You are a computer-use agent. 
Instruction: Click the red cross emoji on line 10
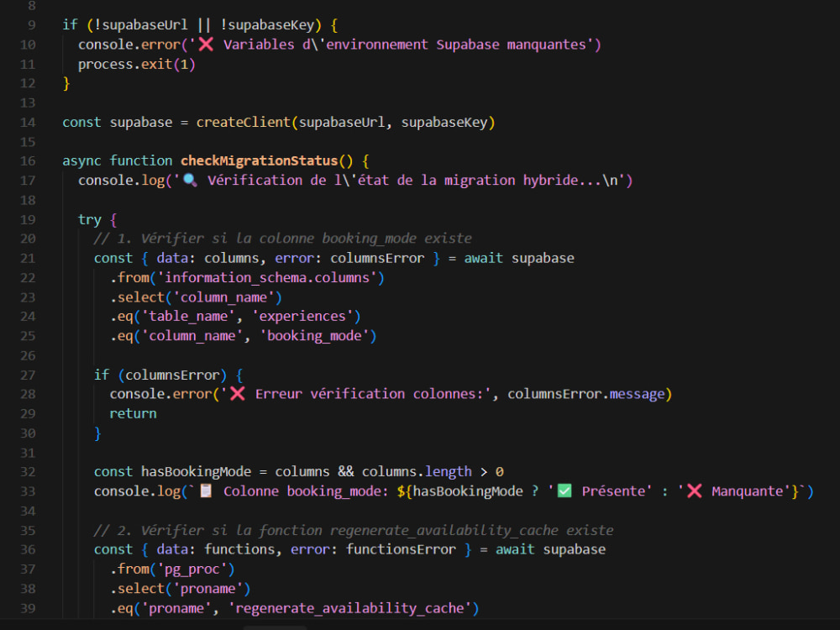(x=206, y=45)
